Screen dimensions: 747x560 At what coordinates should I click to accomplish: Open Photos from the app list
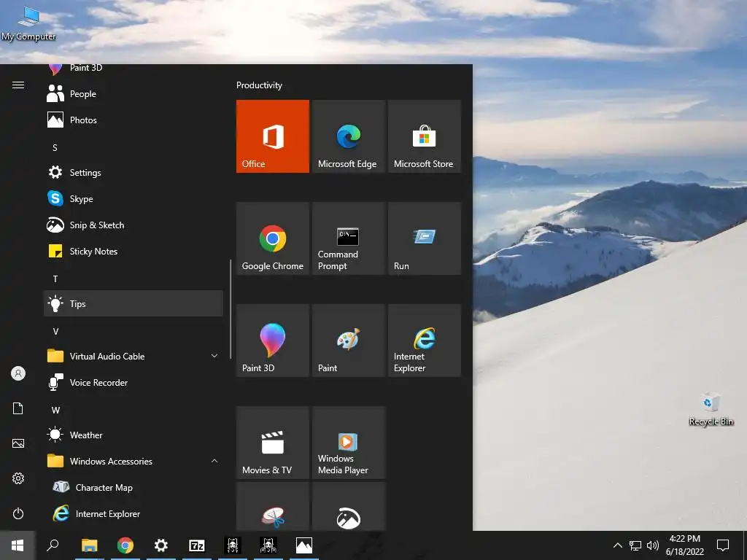[x=133, y=120]
